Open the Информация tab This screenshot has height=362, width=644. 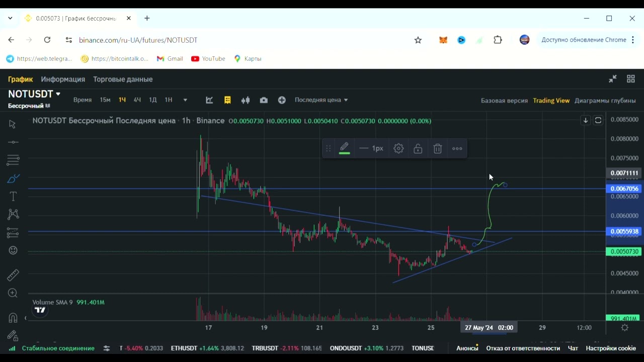(63, 79)
